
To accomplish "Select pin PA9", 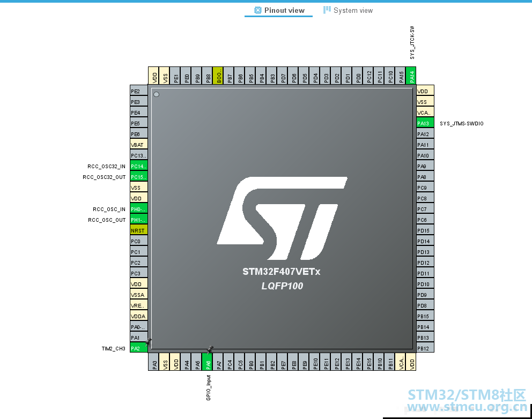I will (x=425, y=166).
